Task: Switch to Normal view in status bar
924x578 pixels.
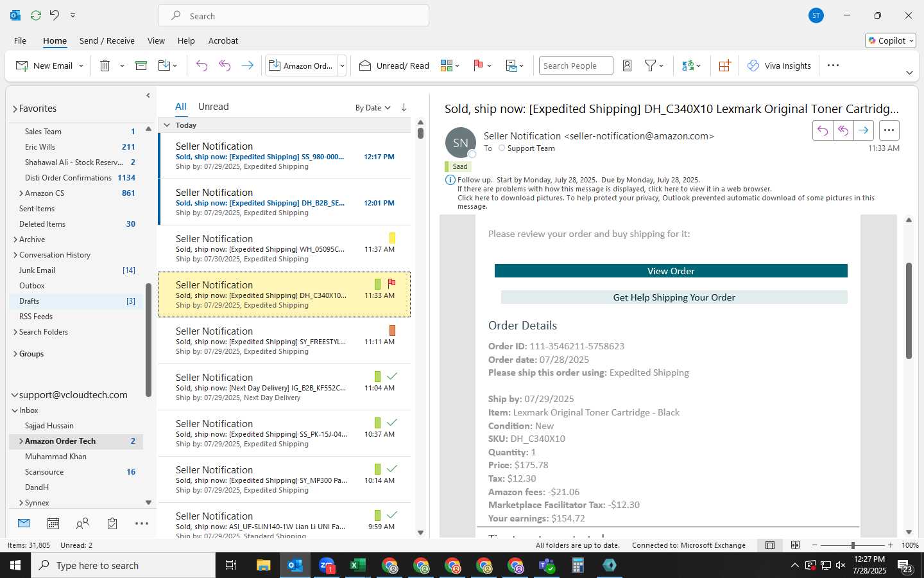Action: tap(770, 545)
